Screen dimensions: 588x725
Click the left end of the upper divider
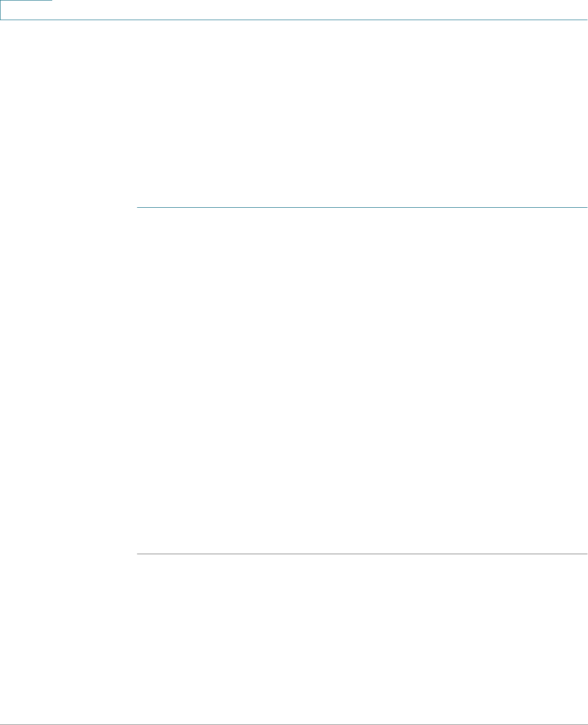tap(138, 207)
